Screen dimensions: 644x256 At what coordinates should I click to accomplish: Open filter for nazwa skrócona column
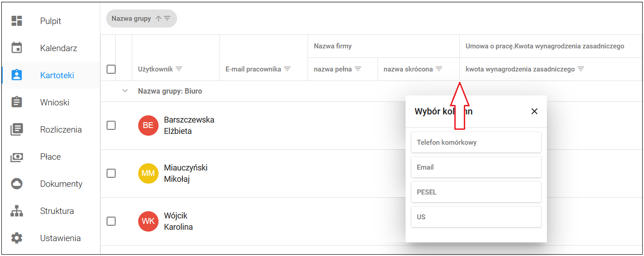tap(439, 69)
